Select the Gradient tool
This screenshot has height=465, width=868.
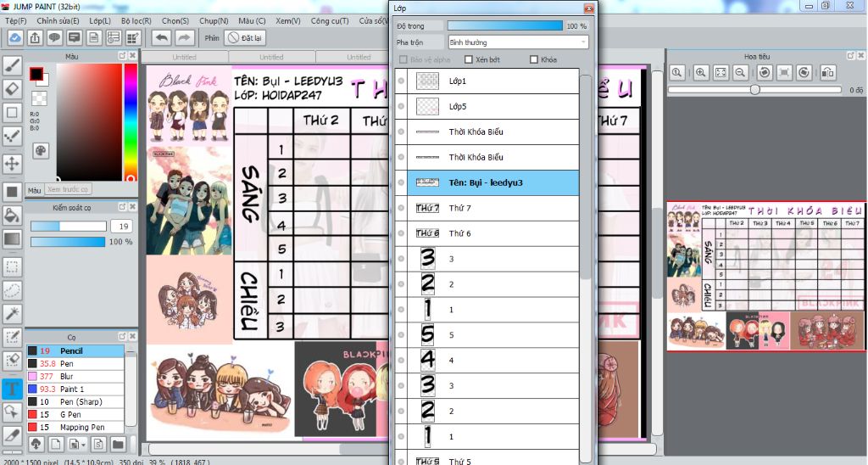[12, 239]
